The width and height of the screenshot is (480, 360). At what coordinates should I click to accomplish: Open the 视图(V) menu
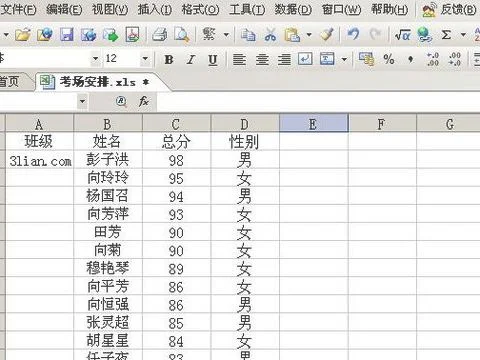pos(110,9)
